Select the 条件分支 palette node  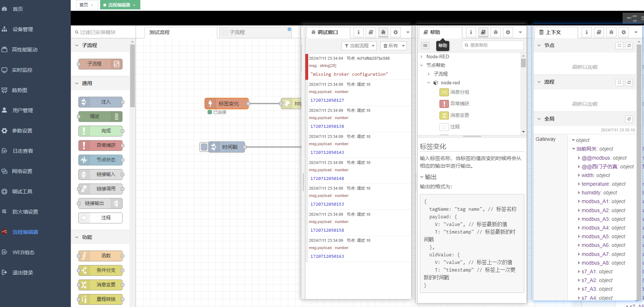click(x=100, y=270)
